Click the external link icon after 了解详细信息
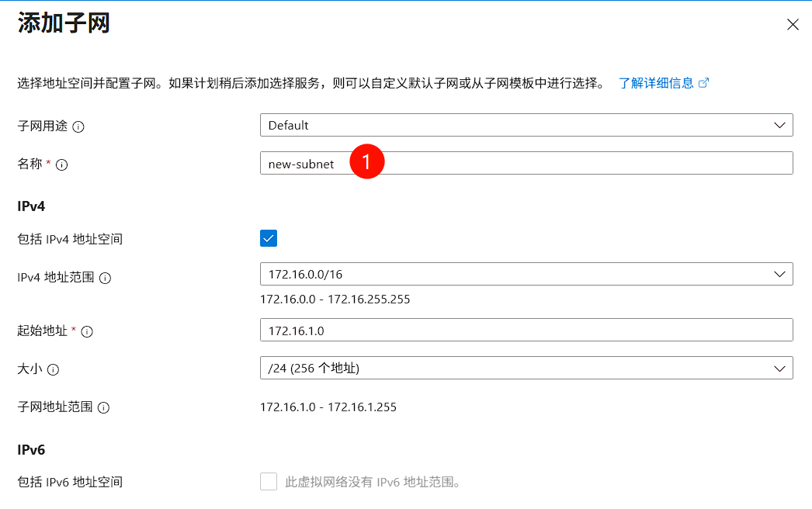 click(705, 82)
